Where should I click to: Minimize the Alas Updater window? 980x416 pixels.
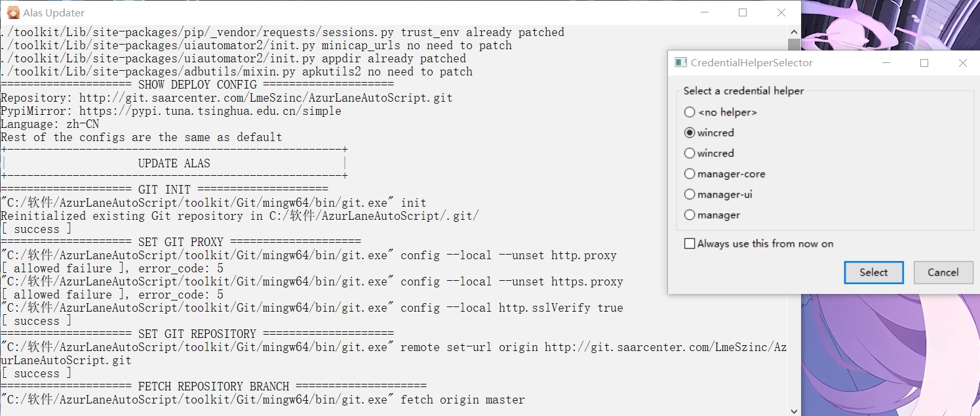pos(705,12)
